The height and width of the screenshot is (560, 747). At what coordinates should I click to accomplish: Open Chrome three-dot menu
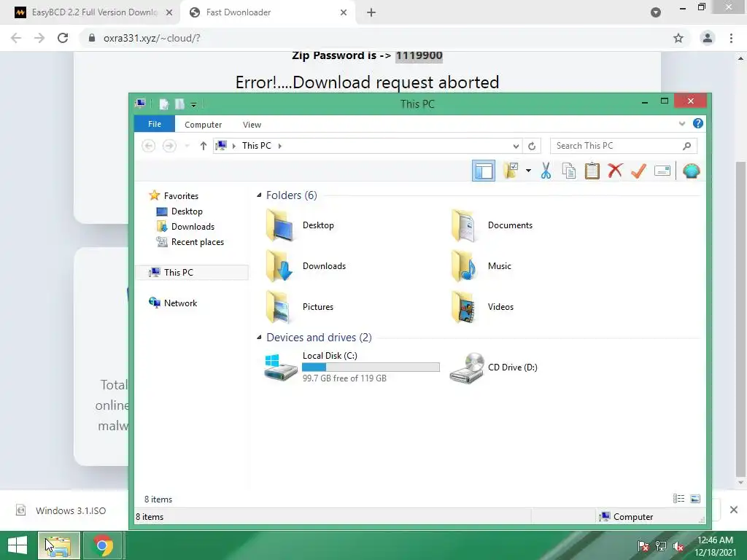point(731,38)
